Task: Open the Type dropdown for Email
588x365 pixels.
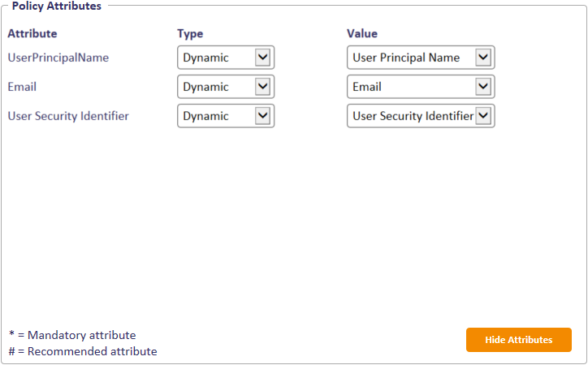Action: (x=225, y=87)
